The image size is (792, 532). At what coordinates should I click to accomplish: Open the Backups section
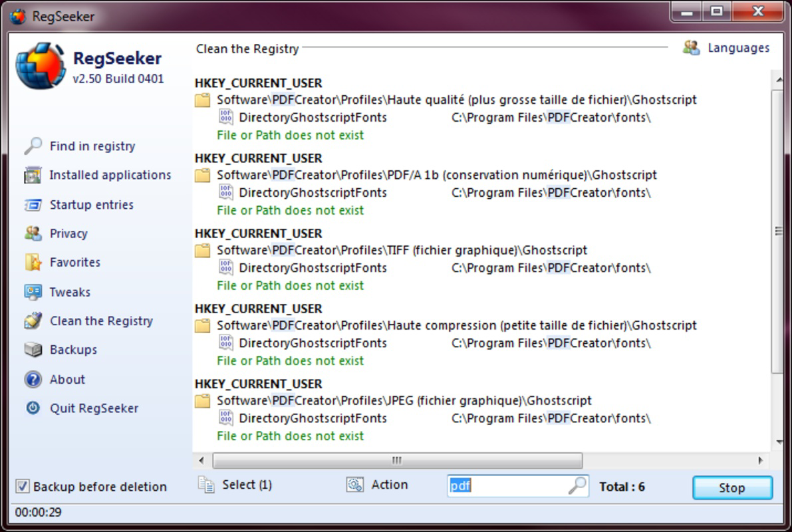click(73, 350)
